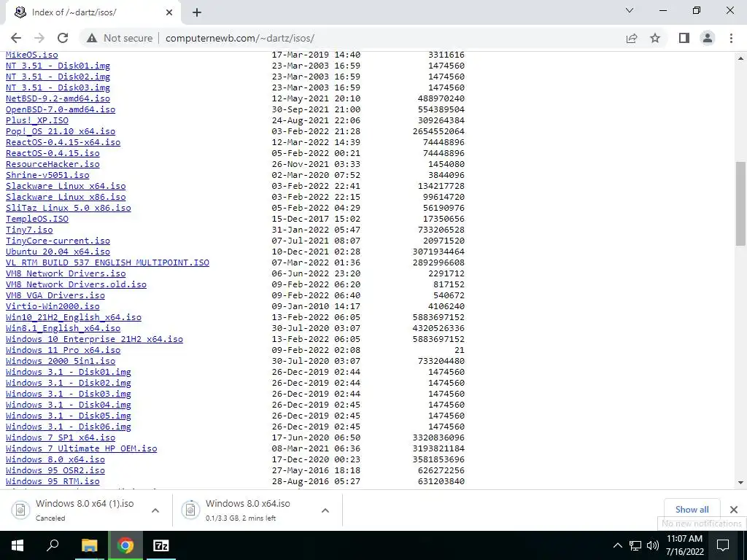Download Windows 3.1 - Disk04.img
This screenshot has height=560, width=747.
(68, 405)
